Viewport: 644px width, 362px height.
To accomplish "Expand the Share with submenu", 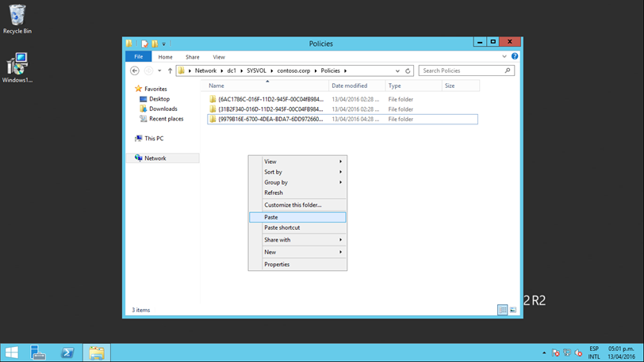I will tap(340, 240).
